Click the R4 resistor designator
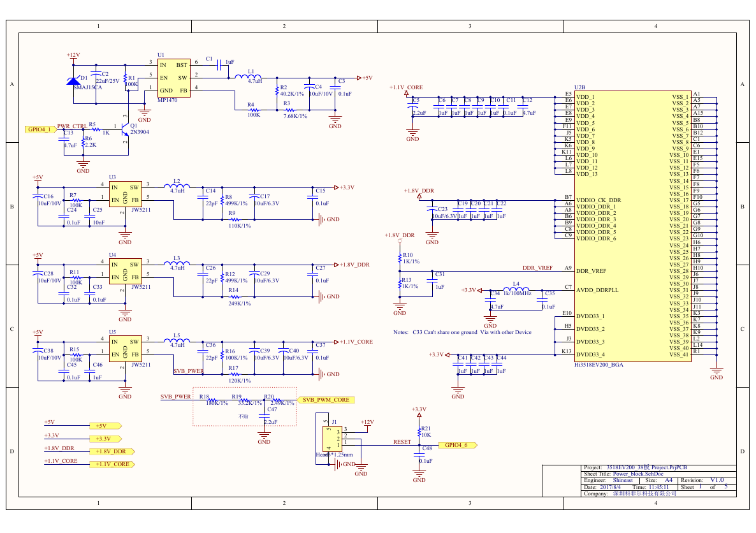756x533 pixels. pyautogui.click(x=251, y=105)
